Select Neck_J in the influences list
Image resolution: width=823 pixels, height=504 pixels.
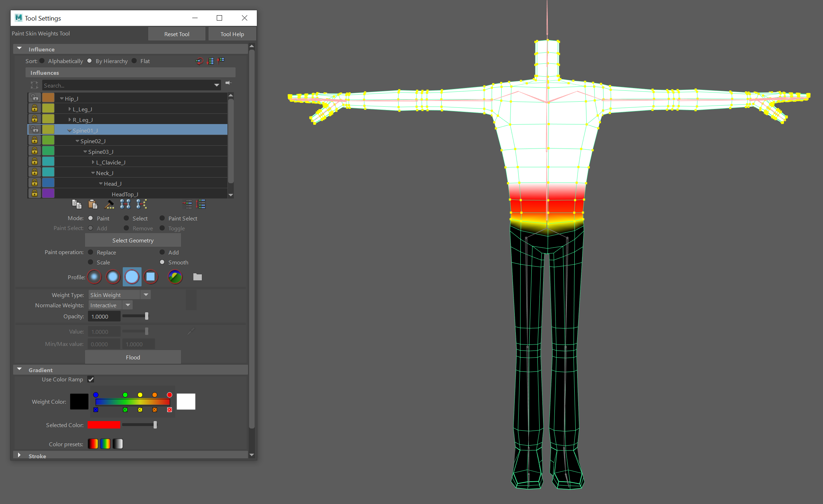(x=105, y=173)
